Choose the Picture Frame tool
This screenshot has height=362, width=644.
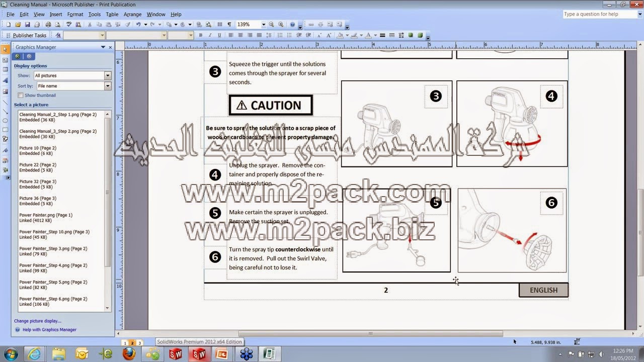click(x=6, y=91)
